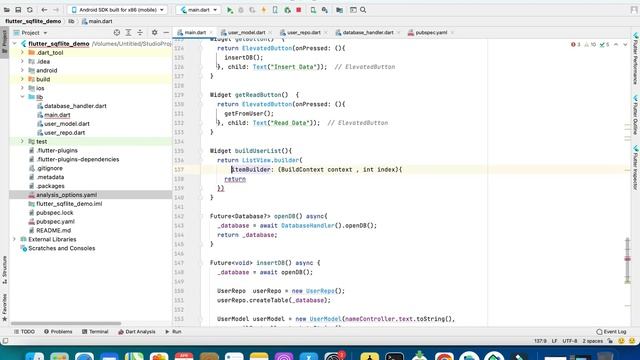Open the Terminal tool window

click(x=95, y=332)
